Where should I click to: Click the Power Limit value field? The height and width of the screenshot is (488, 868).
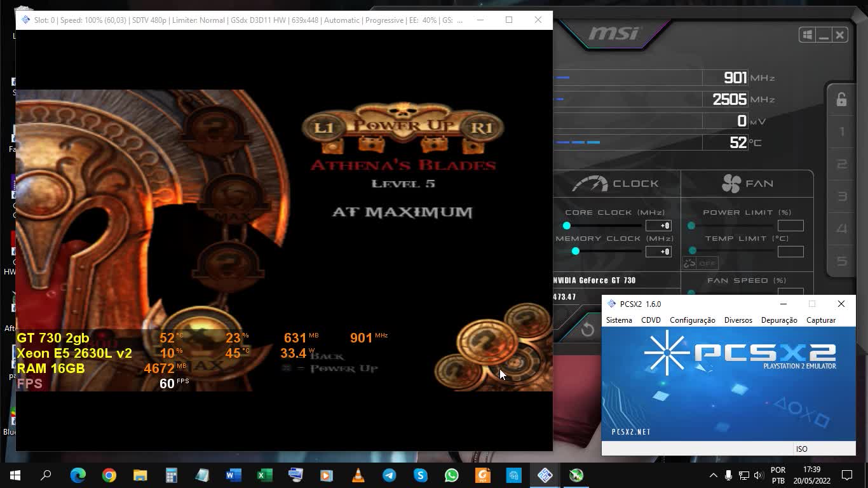pos(790,226)
